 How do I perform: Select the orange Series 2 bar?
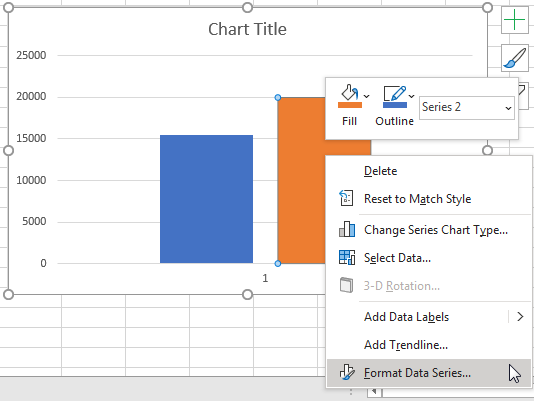[301, 180]
